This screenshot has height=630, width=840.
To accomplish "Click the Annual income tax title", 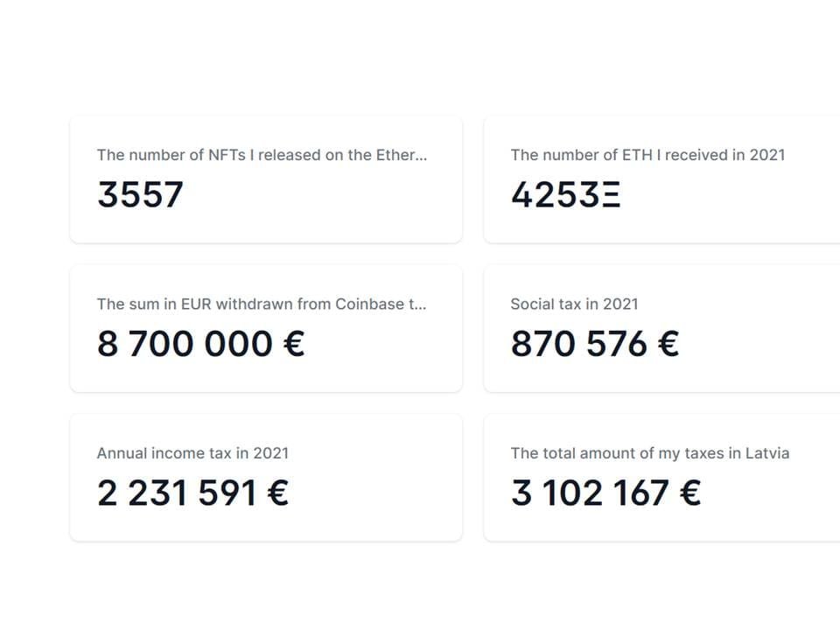I will tap(192, 453).
